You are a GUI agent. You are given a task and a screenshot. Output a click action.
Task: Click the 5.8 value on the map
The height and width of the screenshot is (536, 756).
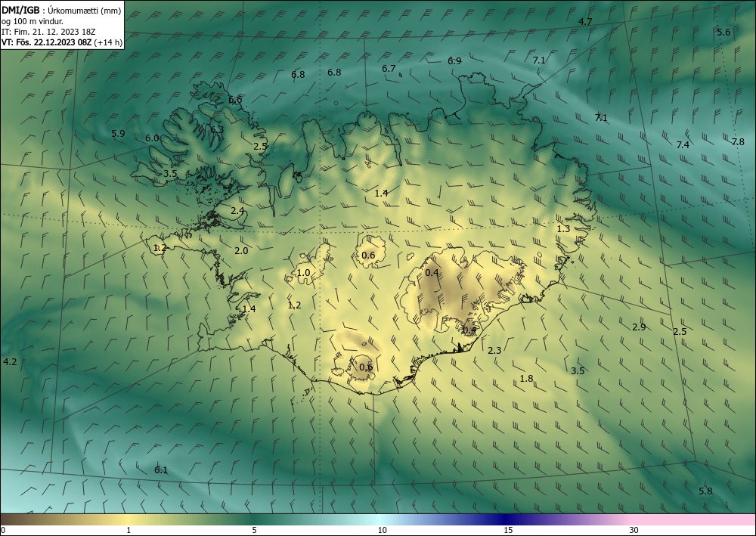click(x=705, y=491)
